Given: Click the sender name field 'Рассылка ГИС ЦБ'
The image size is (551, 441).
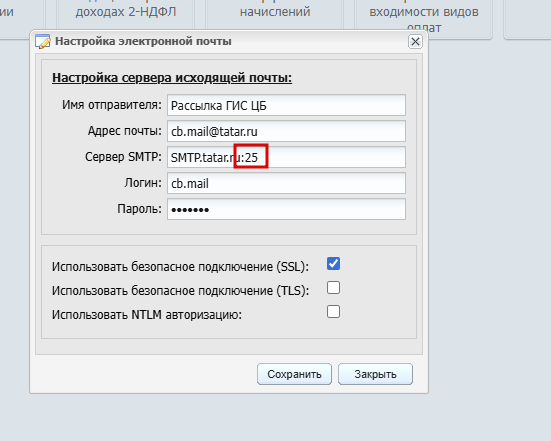Looking at the screenshot, I should 286,105.
